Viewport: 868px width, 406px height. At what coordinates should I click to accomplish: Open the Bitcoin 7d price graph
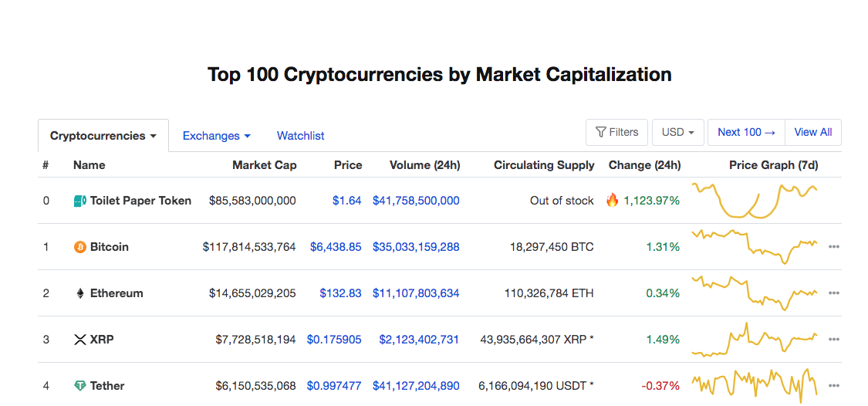tap(755, 247)
